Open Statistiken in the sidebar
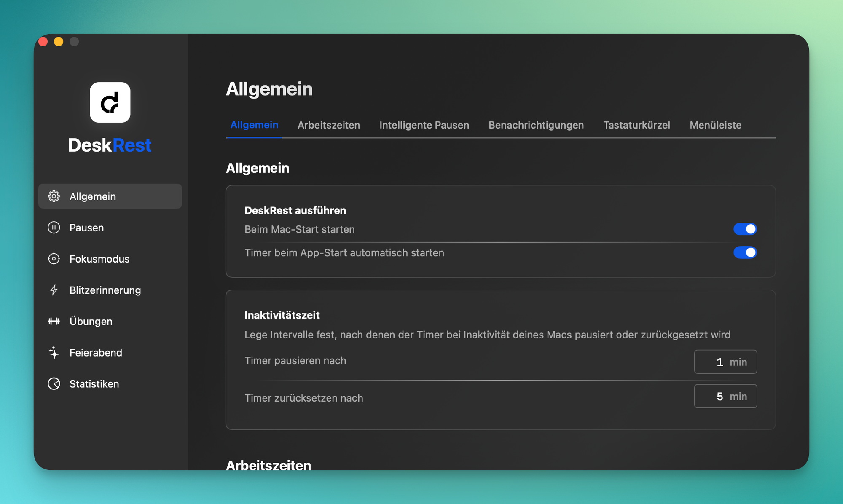 tap(94, 383)
